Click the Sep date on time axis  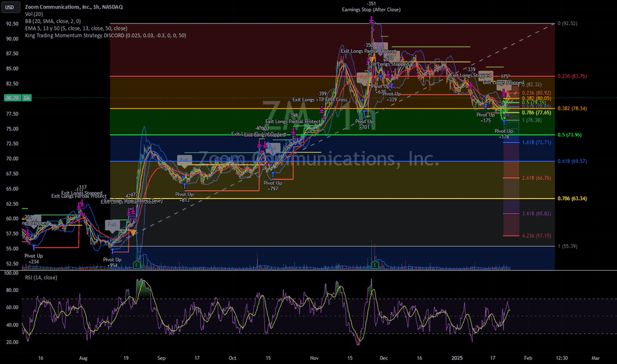[x=162, y=358]
